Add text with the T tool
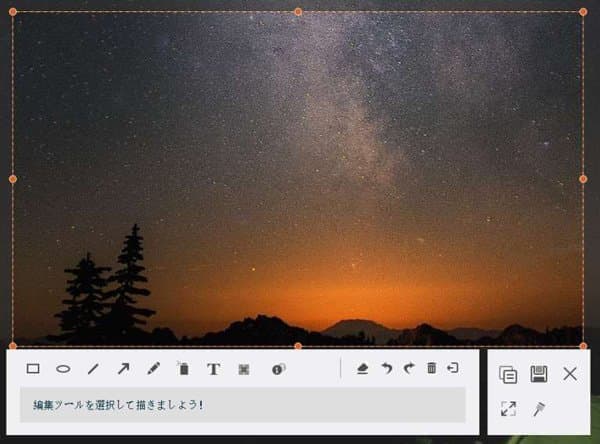The height and width of the screenshot is (444, 600). pos(213,369)
